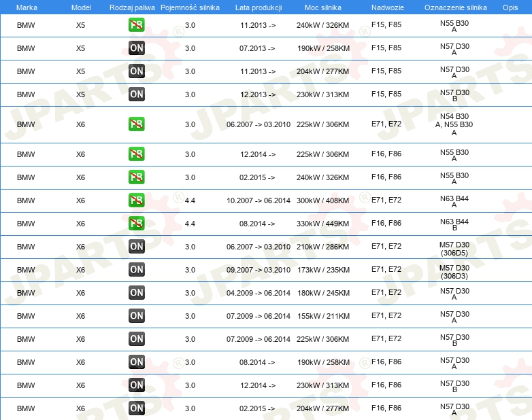Click the ON icon in X6 235KM row
The width and height of the screenshot is (532, 420).
point(136,269)
